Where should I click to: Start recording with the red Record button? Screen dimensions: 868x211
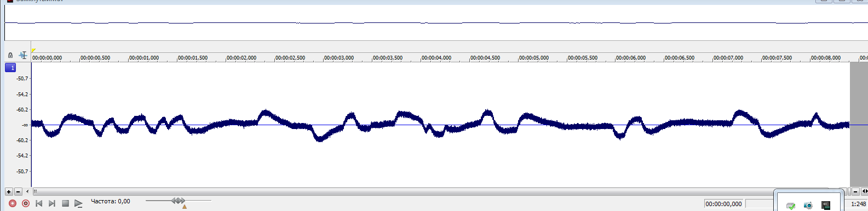(13, 203)
